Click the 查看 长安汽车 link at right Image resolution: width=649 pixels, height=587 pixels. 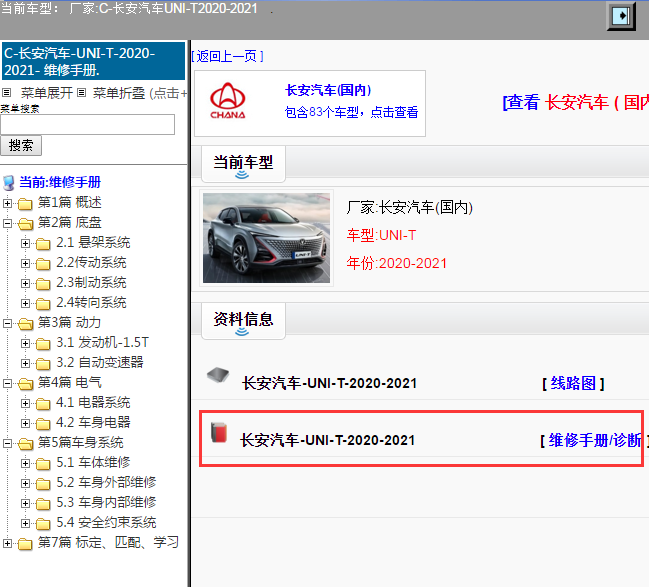(576, 102)
